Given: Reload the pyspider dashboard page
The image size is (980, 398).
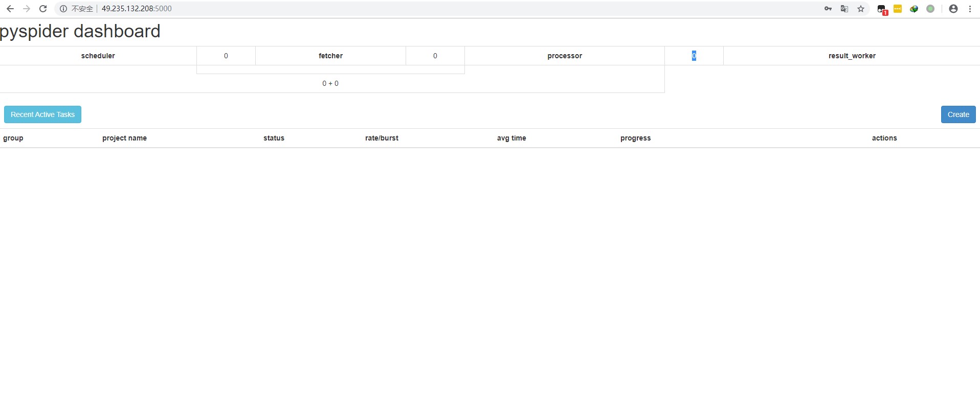Looking at the screenshot, I should pos(43,9).
